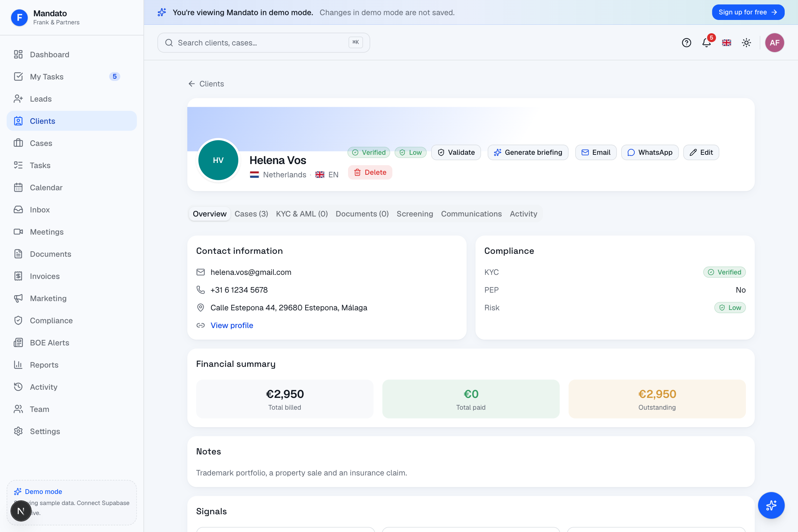Open Compliance shield icon in sidebar

(18, 320)
